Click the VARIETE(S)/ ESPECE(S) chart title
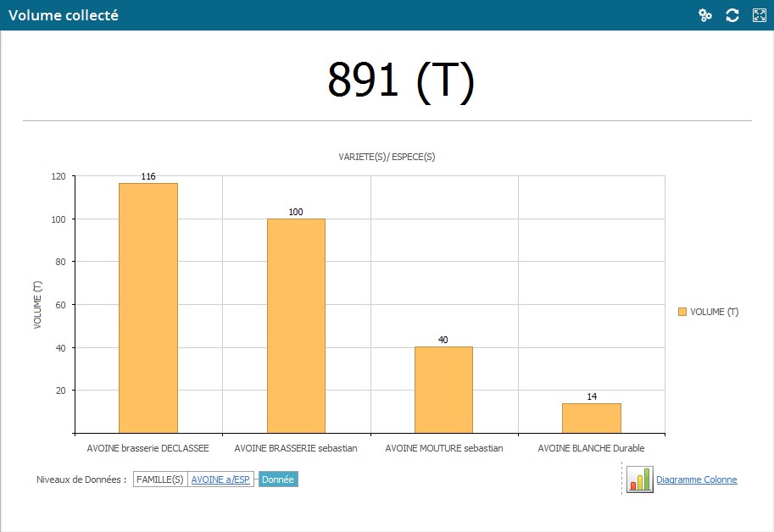Viewport: 774px width, 532px height. coord(387,157)
